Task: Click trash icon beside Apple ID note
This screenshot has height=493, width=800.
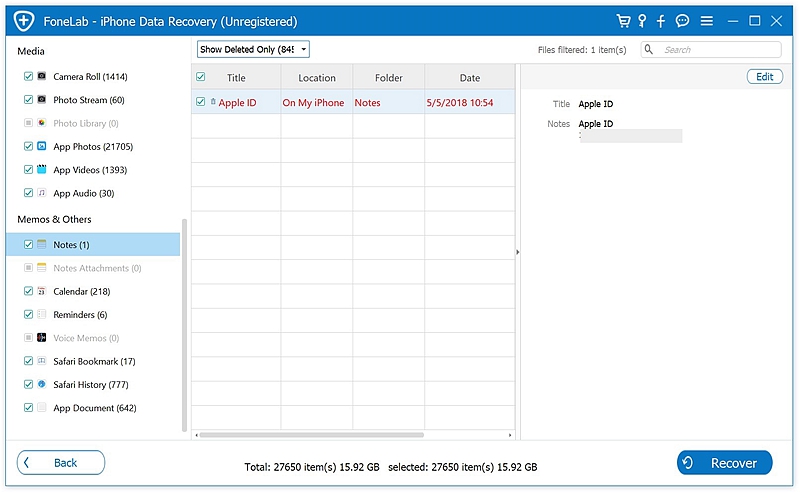Action: click(213, 102)
